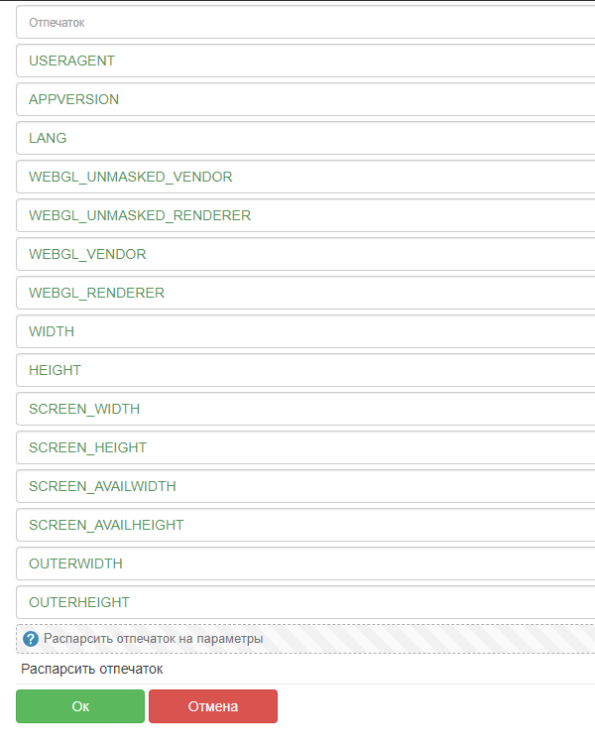The image size is (595, 749).
Task: Focus the SCREEN_WIDTH field
Action: pyautogui.click(x=306, y=409)
